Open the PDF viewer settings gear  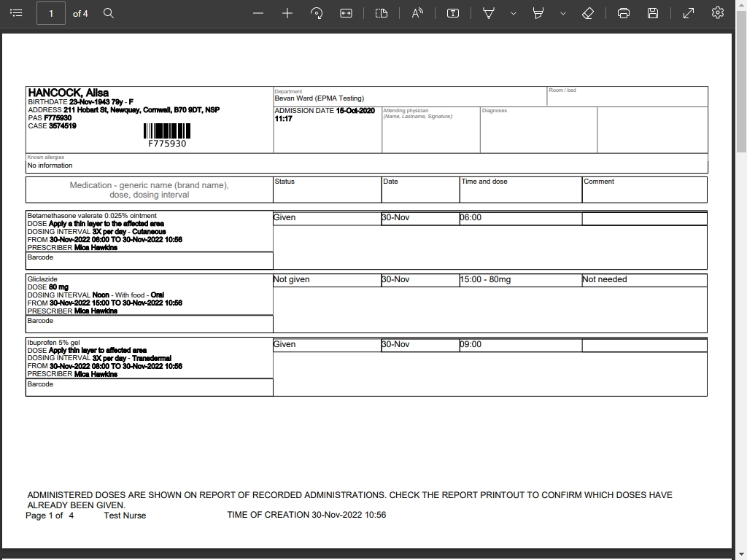coord(718,13)
